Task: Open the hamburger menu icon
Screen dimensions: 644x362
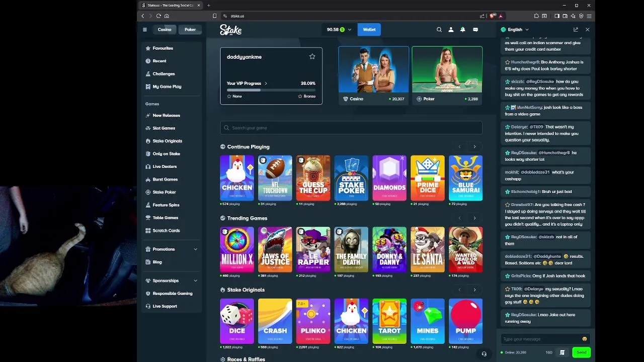Action: (x=145, y=30)
